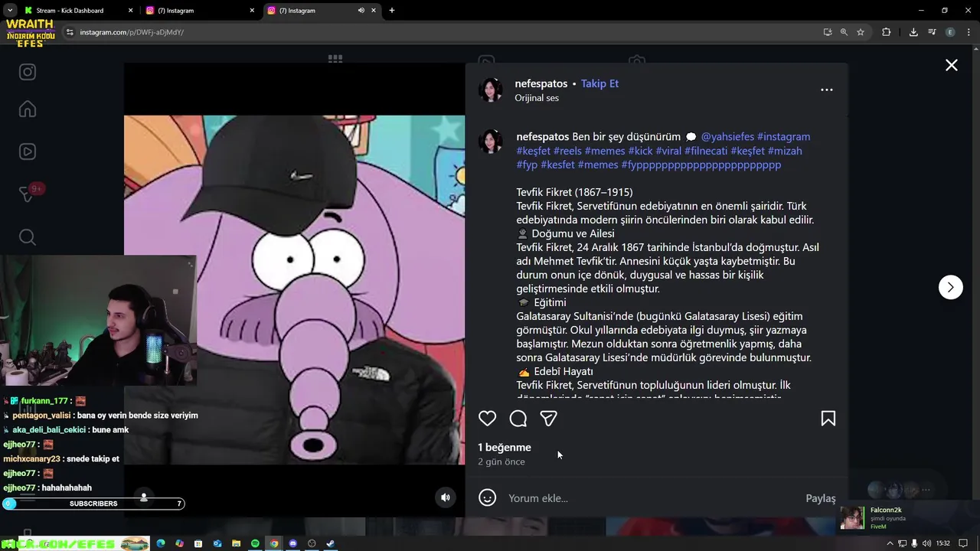Viewport: 980px width, 551px height.
Task: Mute the tab via its audio indicator
Action: [x=361, y=11]
